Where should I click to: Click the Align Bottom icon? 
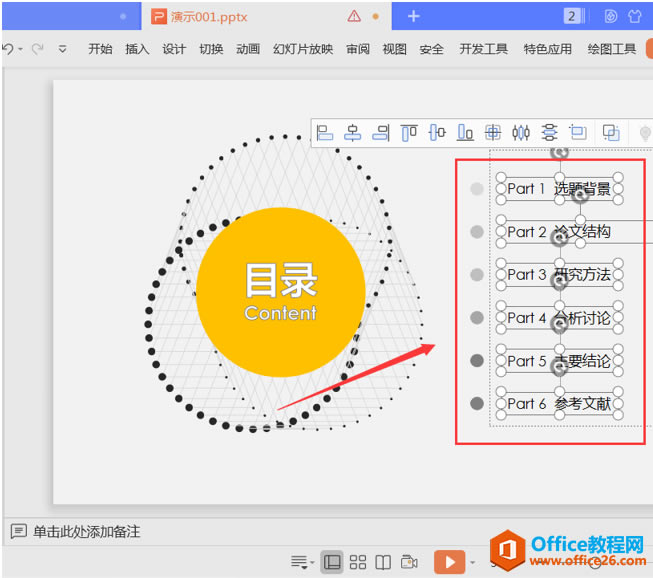pyautogui.click(x=465, y=133)
